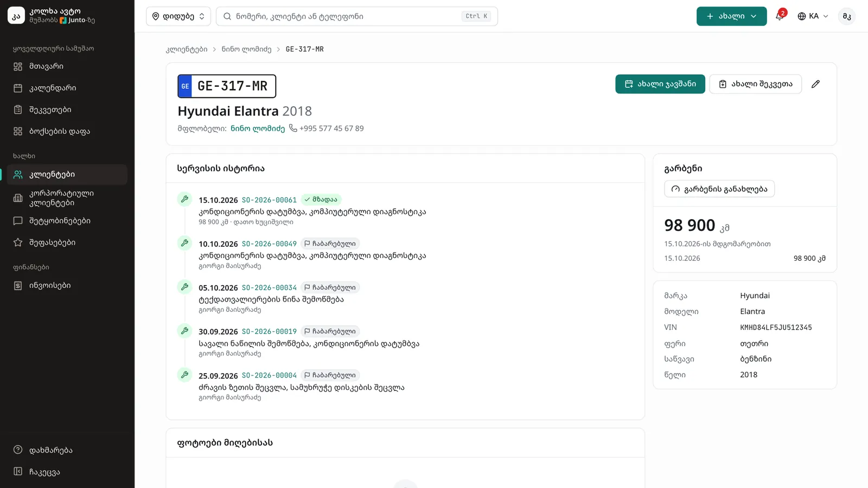Click the wrench icon next to SO-2026-00049
This screenshot has height=488, width=868.
pos(184,243)
